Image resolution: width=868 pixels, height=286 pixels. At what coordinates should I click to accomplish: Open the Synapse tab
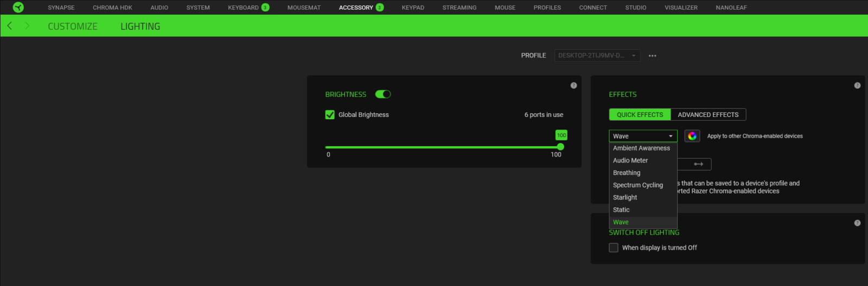tap(61, 8)
